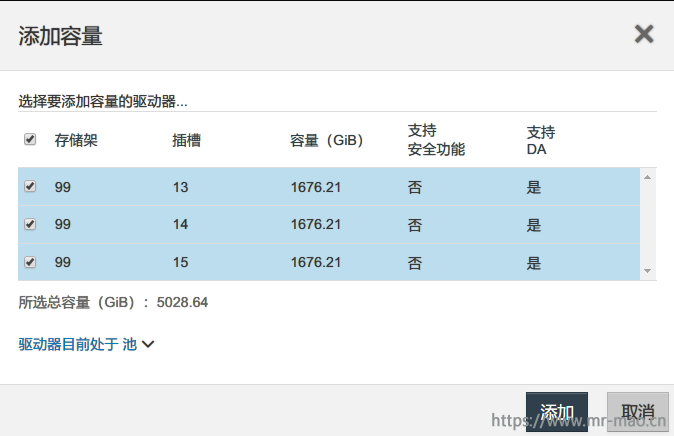Viewport: 674px width, 436px height.
Task: Close the 添加容量 dialog
Action: [x=644, y=34]
